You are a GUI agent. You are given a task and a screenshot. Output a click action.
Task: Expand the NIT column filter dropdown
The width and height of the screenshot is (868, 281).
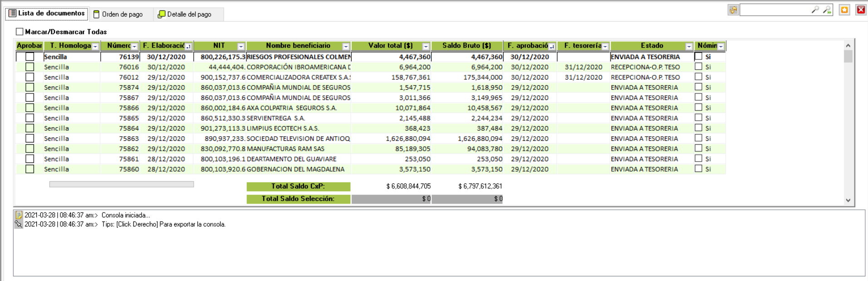(x=241, y=46)
